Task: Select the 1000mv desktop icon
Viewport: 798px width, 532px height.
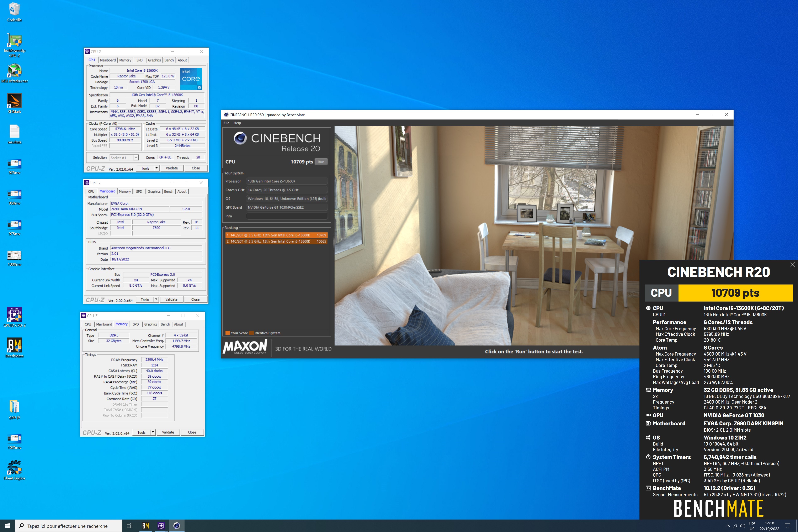Action: tap(14, 258)
